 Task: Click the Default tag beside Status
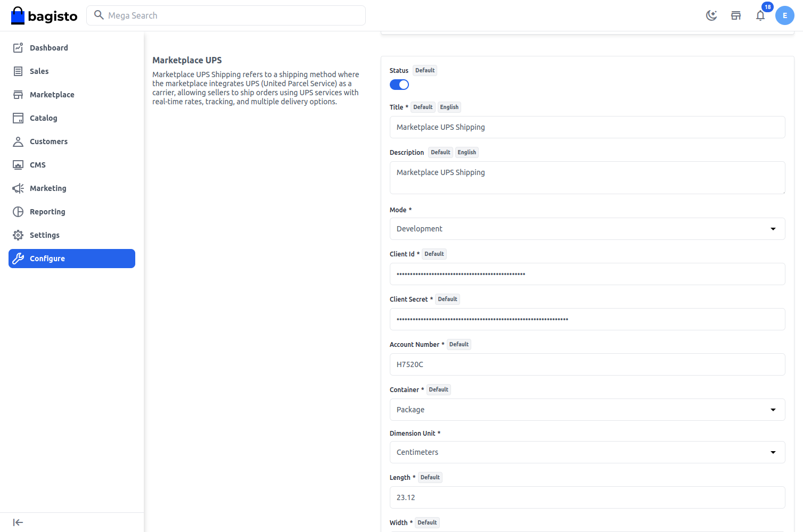(x=425, y=70)
